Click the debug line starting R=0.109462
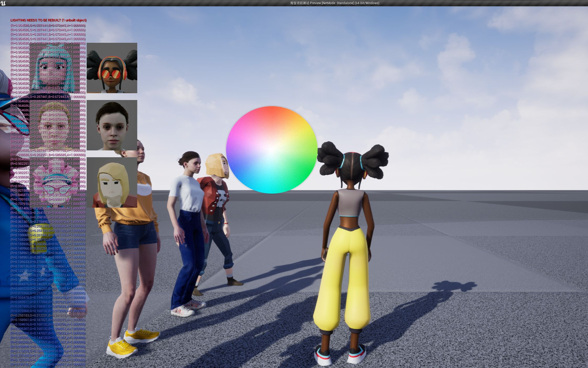Viewport: 588px width, 368px height. [48, 275]
